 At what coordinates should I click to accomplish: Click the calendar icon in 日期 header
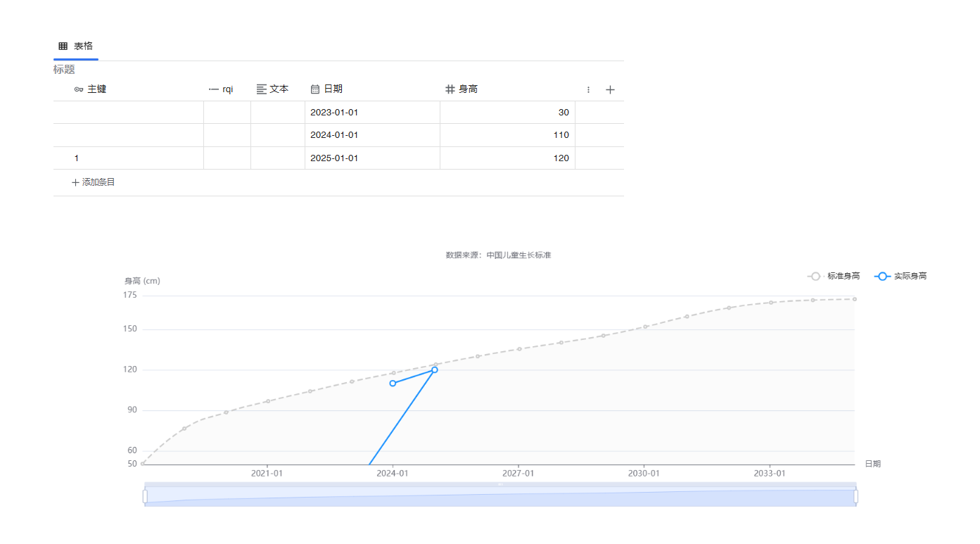315,89
